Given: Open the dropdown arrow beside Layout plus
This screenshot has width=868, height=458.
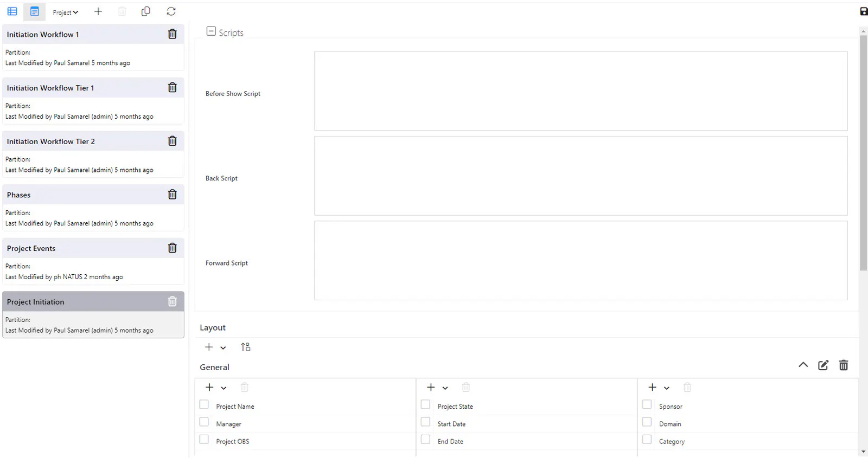Looking at the screenshot, I should [223, 348].
